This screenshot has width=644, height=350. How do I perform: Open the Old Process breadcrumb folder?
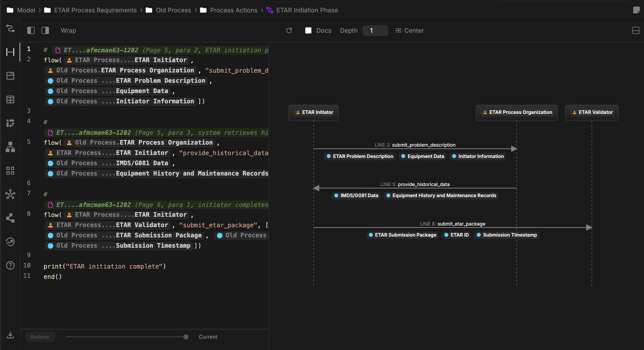[x=173, y=10]
